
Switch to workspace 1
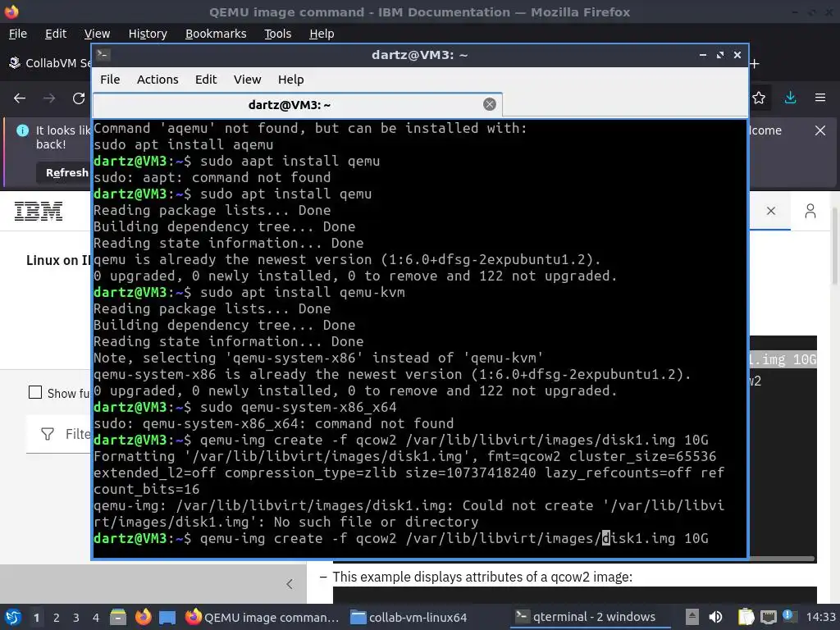pyautogui.click(x=36, y=618)
